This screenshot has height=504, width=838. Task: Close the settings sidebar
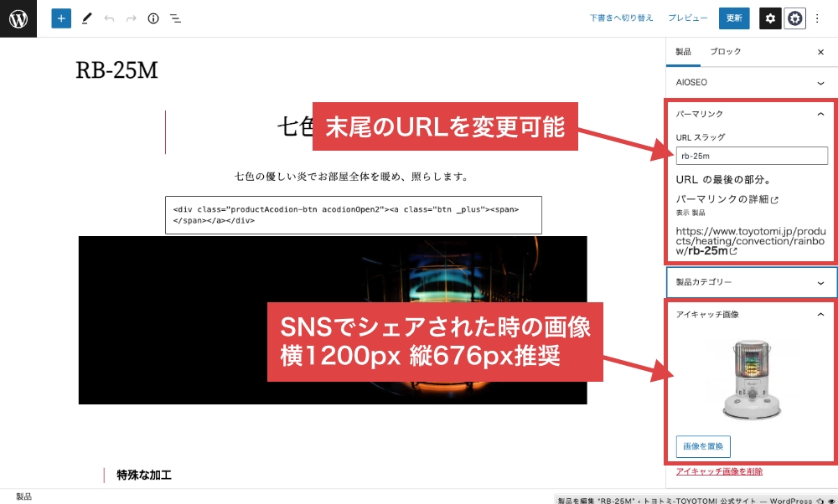click(821, 52)
